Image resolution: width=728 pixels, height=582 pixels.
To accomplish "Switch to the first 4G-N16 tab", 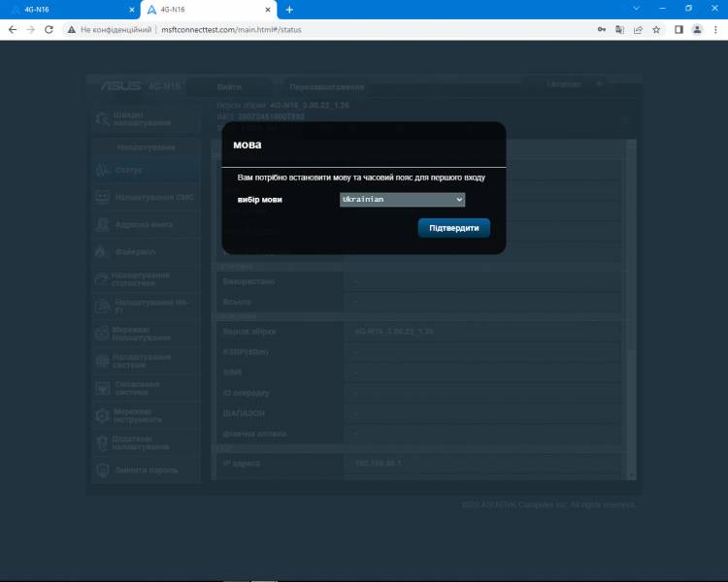I will point(70,10).
